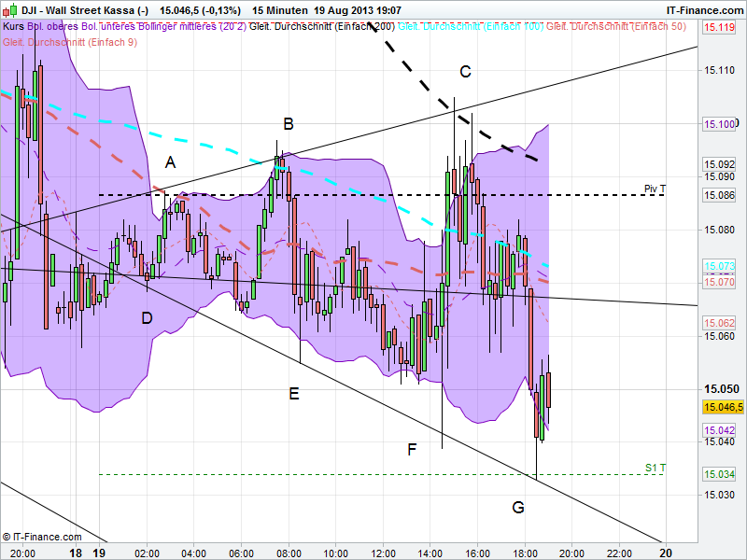Click the pink 15.119 price label

(x=720, y=29)
